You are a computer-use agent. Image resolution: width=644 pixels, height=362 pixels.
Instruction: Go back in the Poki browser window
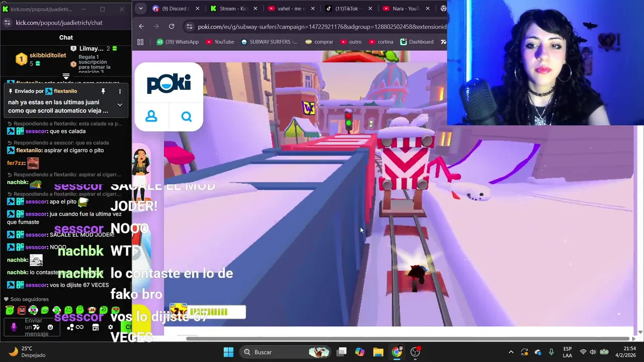click(x=141, y=26)
